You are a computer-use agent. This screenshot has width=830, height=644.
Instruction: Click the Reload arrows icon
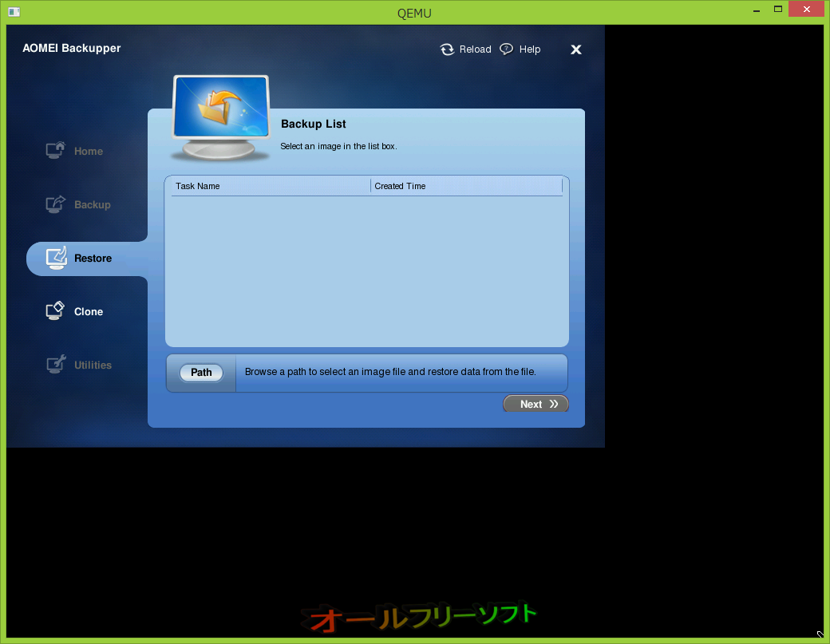pos(447,49)
